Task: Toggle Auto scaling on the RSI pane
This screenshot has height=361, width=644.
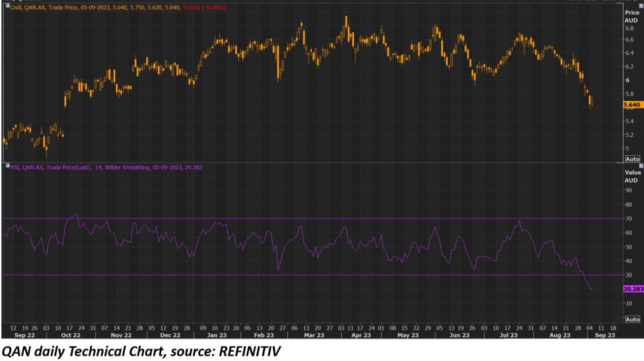Action: click(x=632, y=319)
